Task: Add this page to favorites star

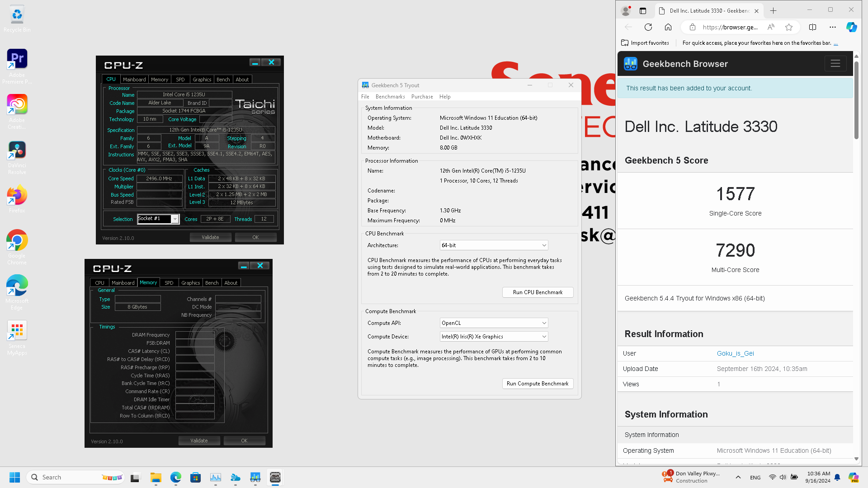Action: coord(789,27)
